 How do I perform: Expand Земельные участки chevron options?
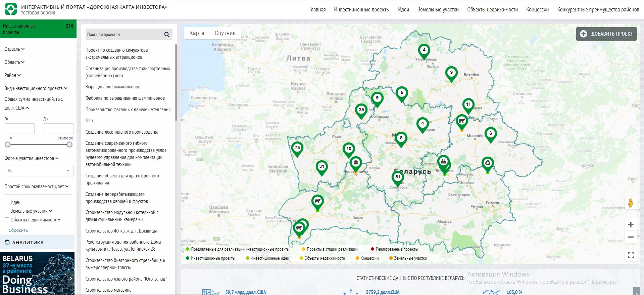click(51, 211)
